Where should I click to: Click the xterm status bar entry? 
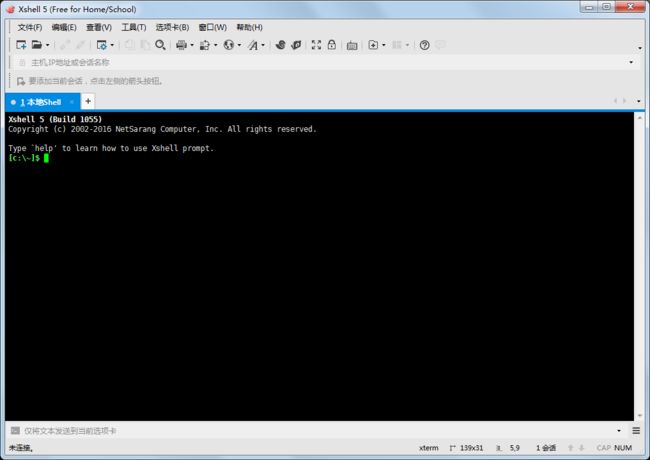[x=428, y=448]
